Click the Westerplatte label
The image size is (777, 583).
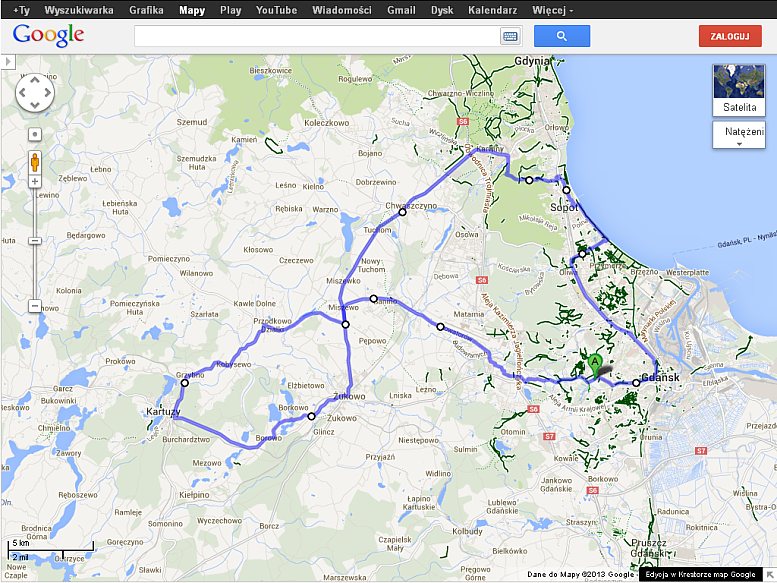point(687,272)
